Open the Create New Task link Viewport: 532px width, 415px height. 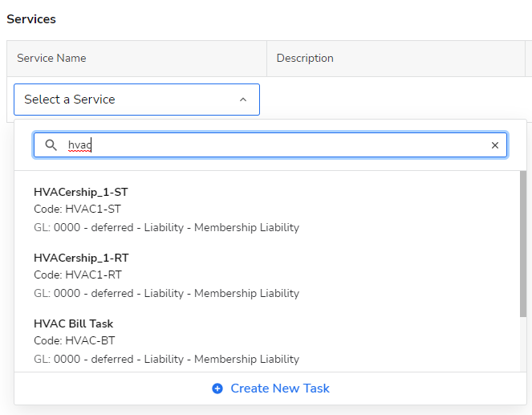[279, 389]
